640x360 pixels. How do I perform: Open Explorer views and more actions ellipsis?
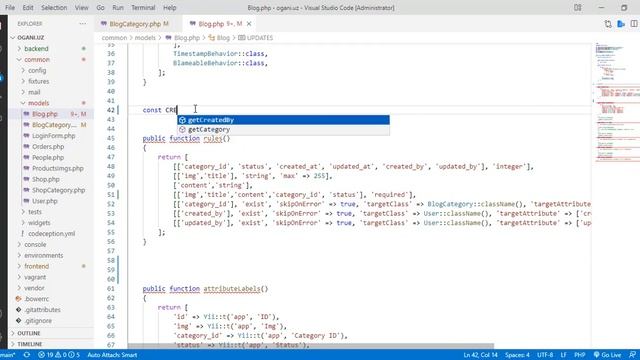coord(83,24)
